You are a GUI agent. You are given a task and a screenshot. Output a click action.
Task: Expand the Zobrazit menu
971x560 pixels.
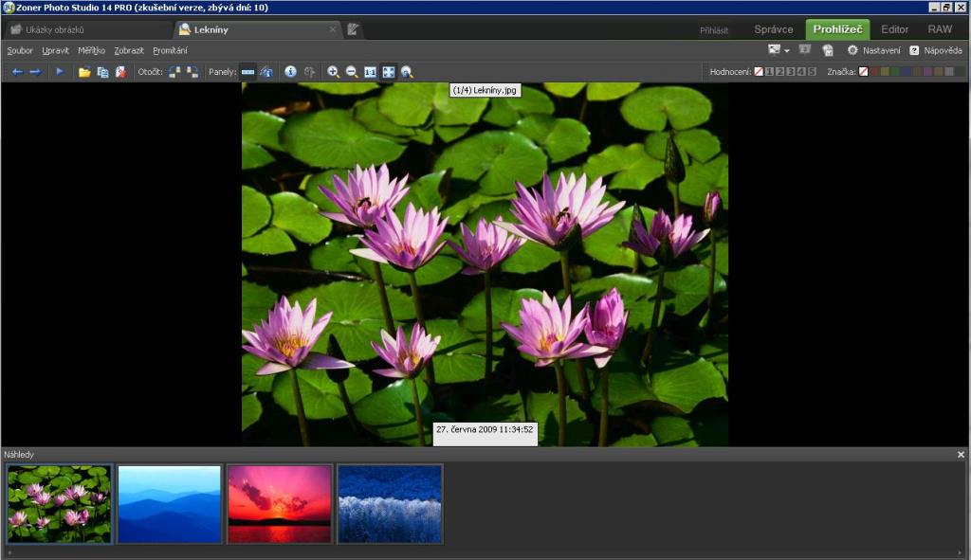[x=129, y=50]
